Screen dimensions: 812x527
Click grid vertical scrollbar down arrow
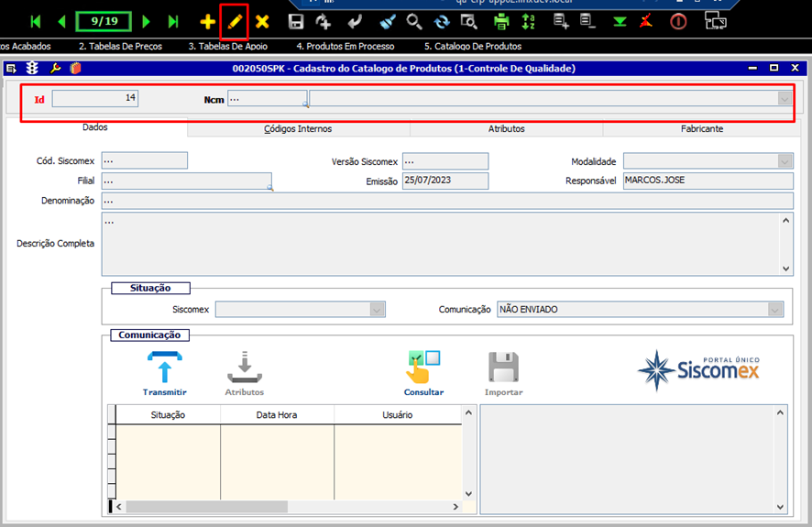[x=468, y=494]
